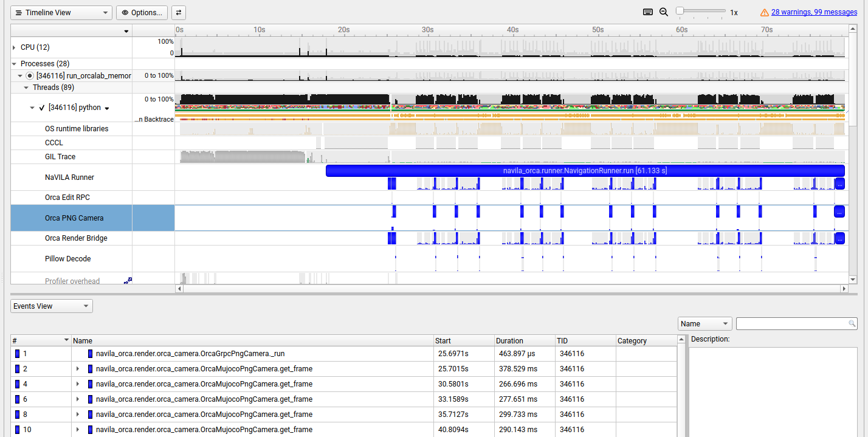The width and height of the screenshot is (868, 437).
Task: Expand event row 8 get_frame
Action: (x=78, y=415)
